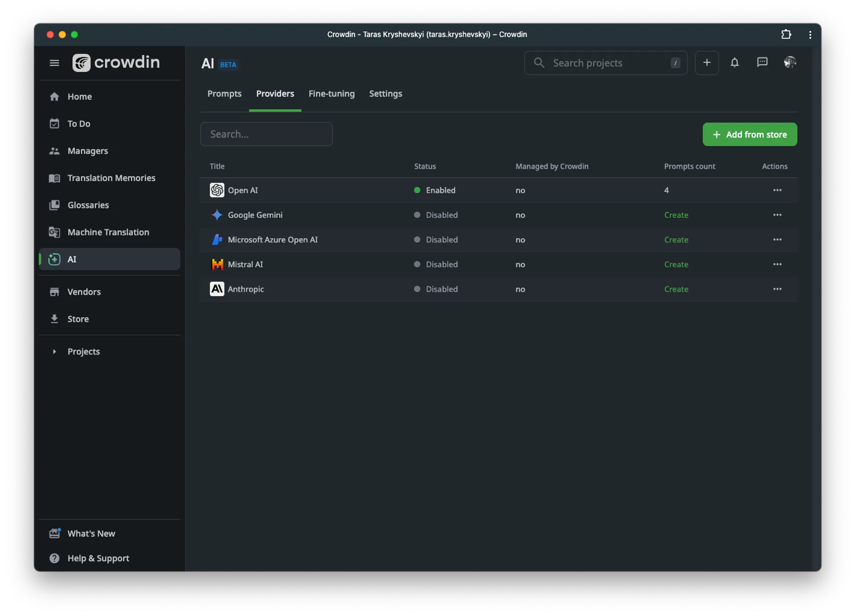
Task: Open Help & Support
Action: 110,559
